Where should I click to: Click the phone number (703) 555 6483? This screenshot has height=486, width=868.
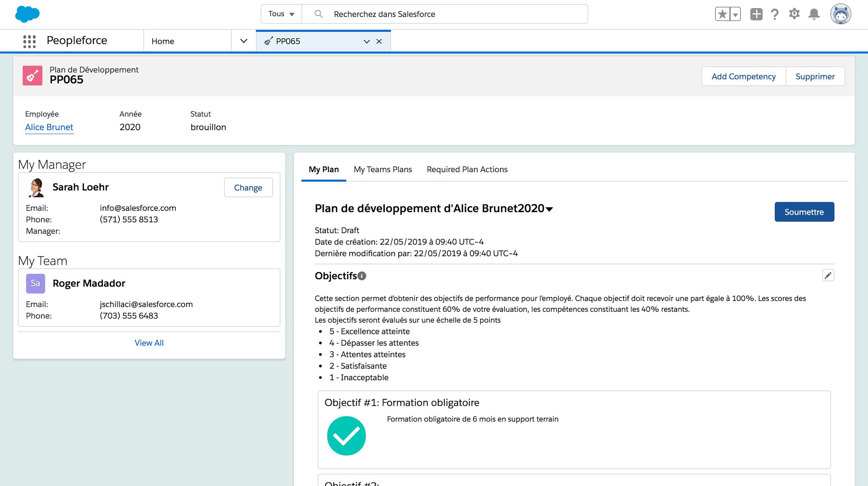tap(129, 316)
